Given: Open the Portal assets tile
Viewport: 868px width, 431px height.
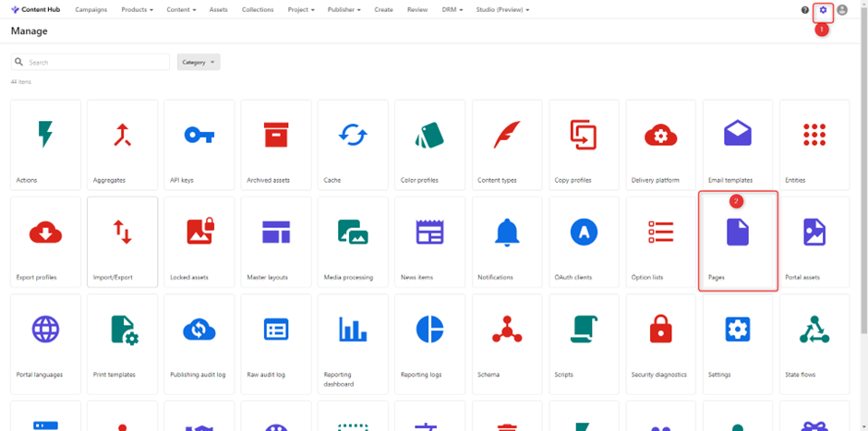Looking at the screenshot, I should 814,242.
